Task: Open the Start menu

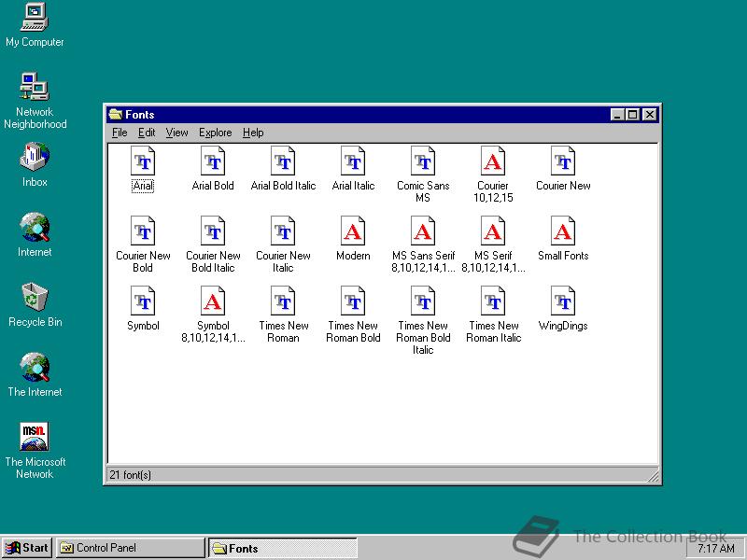Action: (27, 548)
